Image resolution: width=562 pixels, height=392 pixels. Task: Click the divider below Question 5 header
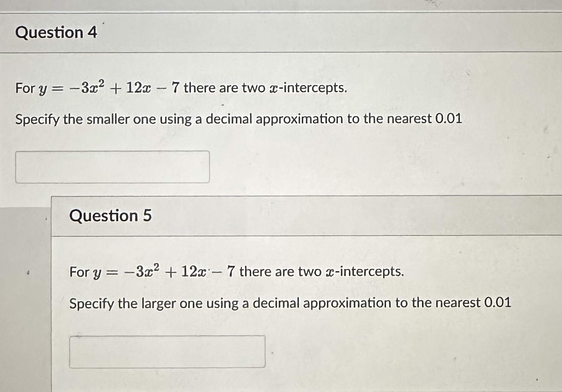301,236
